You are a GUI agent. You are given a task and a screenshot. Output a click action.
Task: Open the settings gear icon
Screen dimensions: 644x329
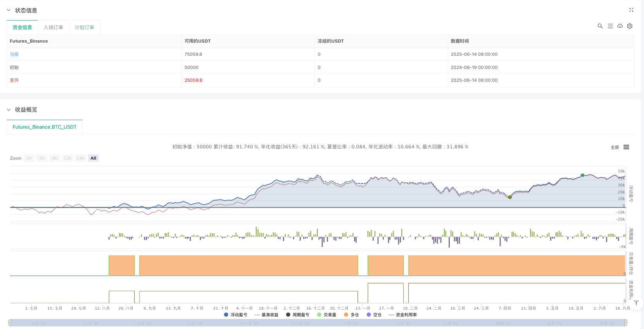[630, 26]
